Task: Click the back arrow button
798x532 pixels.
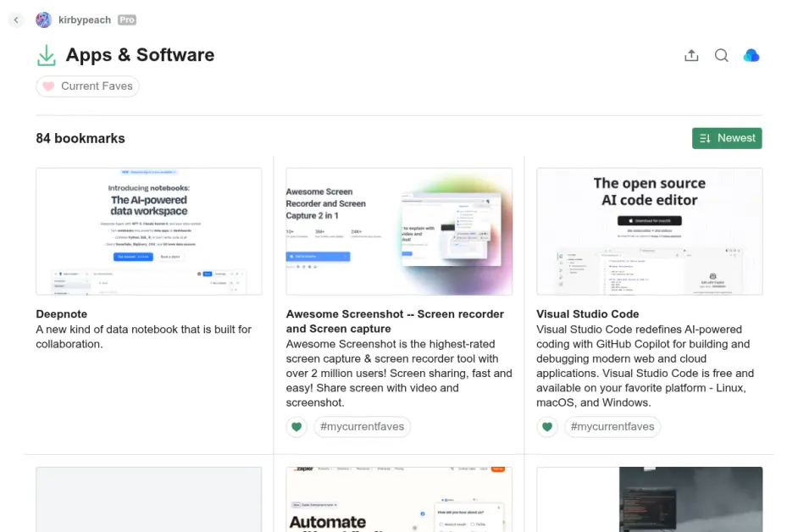Action: coord(16,20)
